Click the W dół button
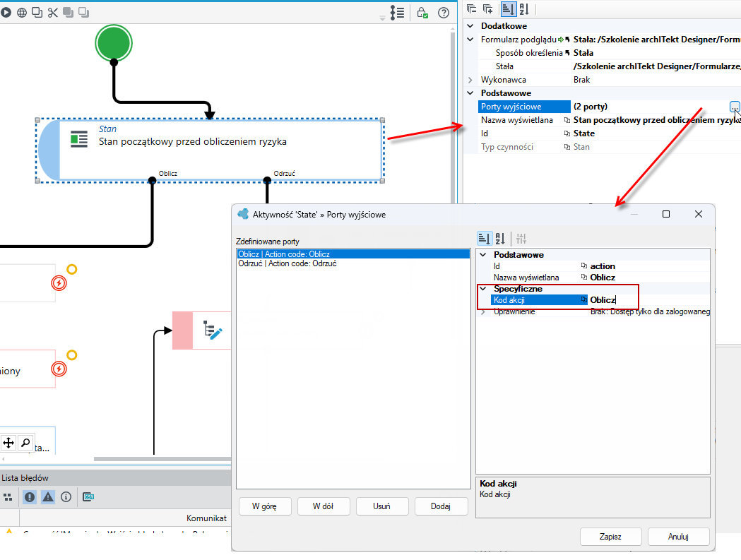741x560 pixels. click(x=324, y=506)
